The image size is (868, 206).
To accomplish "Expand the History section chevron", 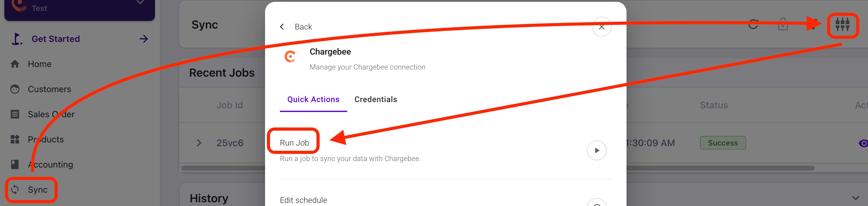I will point(855,198).
